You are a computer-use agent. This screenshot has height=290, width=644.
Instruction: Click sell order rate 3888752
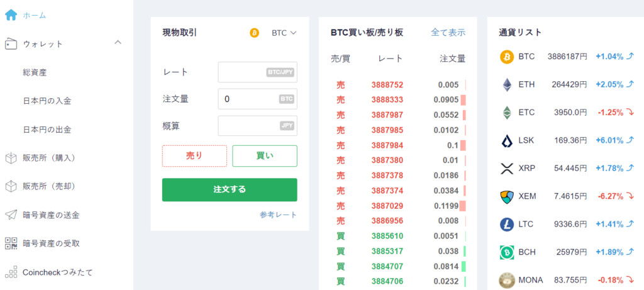coord(387,85)
